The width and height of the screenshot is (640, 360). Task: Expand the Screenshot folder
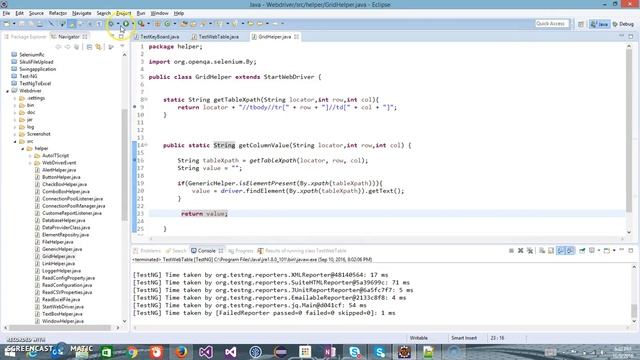pos(15,134)
